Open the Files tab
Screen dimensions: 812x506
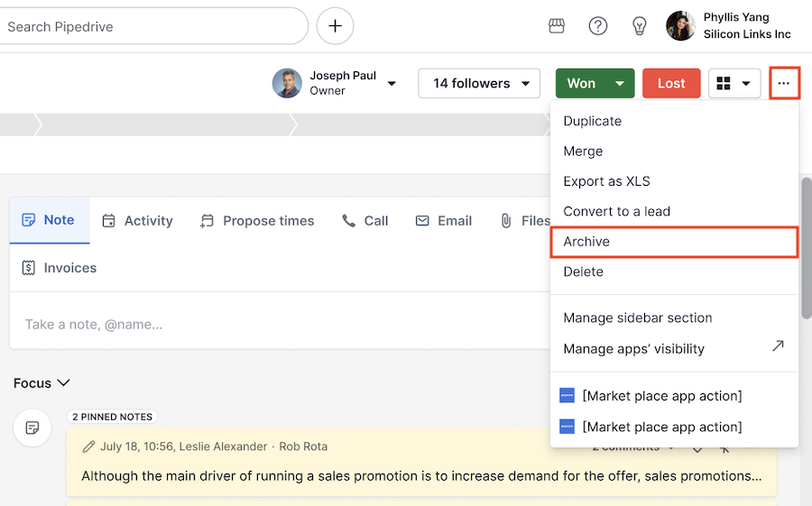pyautogui.click(x=524, y=221)
